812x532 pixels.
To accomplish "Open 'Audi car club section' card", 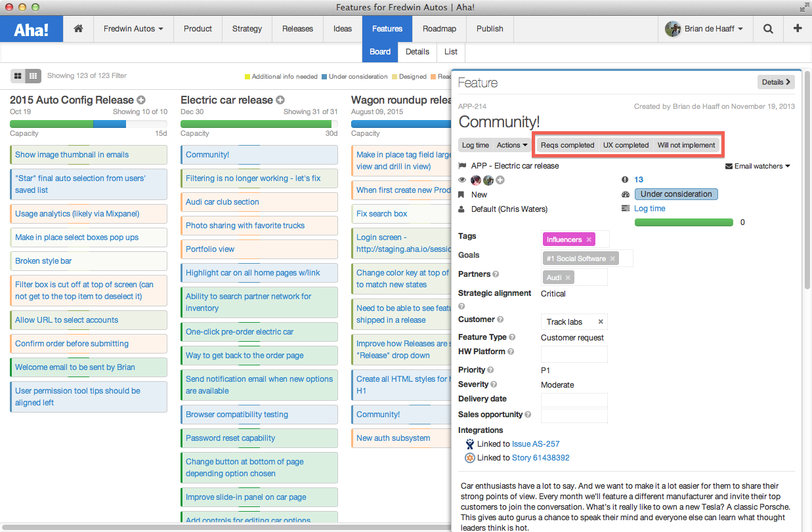I will pos(259,202).
